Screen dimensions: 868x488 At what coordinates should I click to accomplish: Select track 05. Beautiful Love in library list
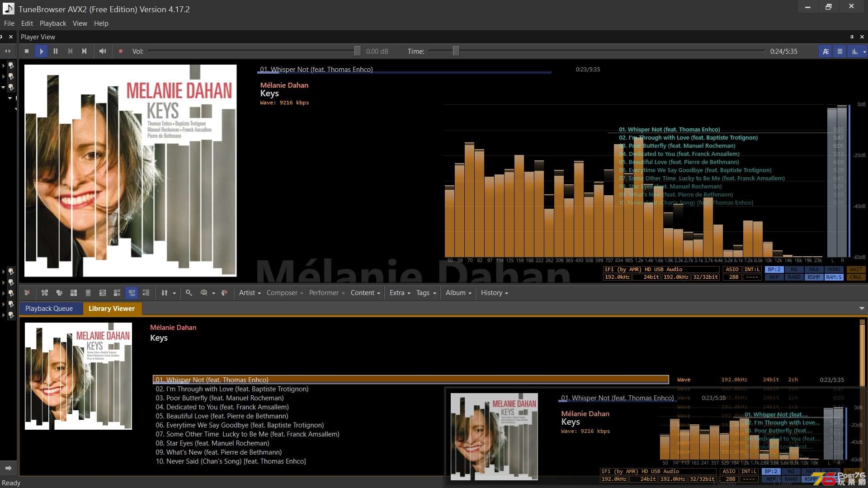click(222, 416)
